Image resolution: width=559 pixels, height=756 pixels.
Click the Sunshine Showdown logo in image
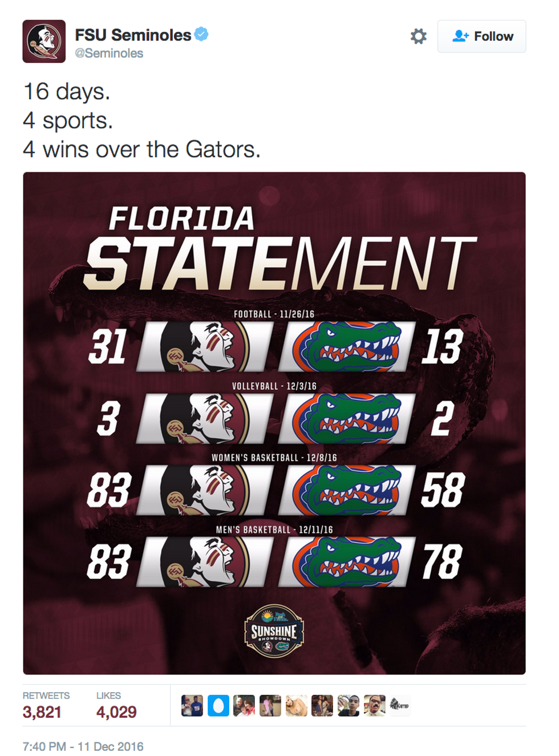tap(274, 630)
